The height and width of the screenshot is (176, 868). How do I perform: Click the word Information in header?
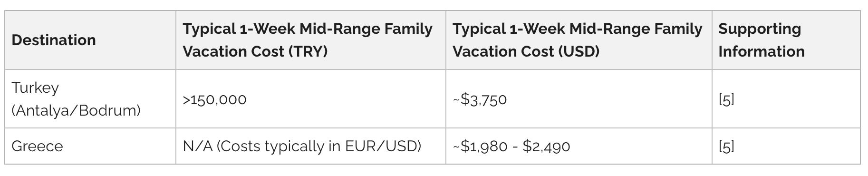[x=762, y=51]
